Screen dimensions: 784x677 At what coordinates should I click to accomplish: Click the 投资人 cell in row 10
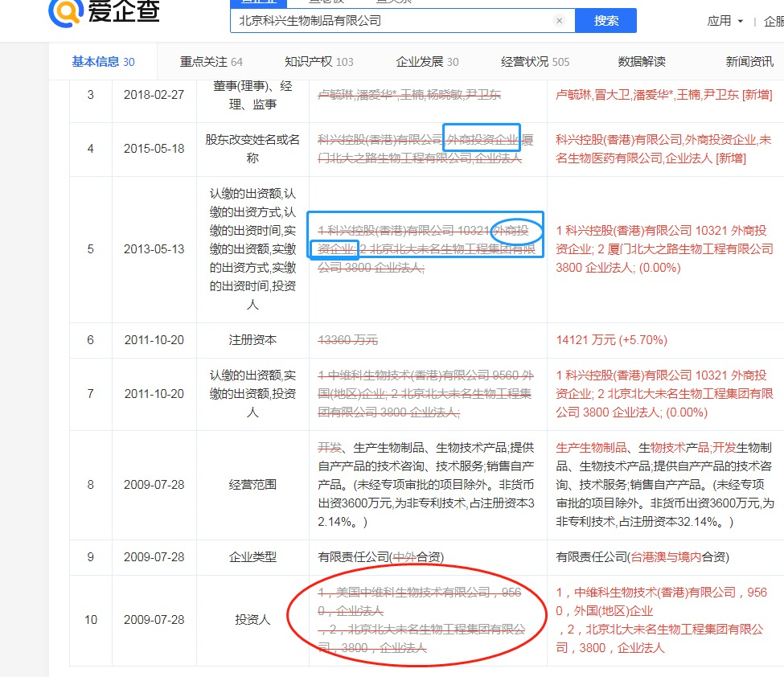pos(252,620)
